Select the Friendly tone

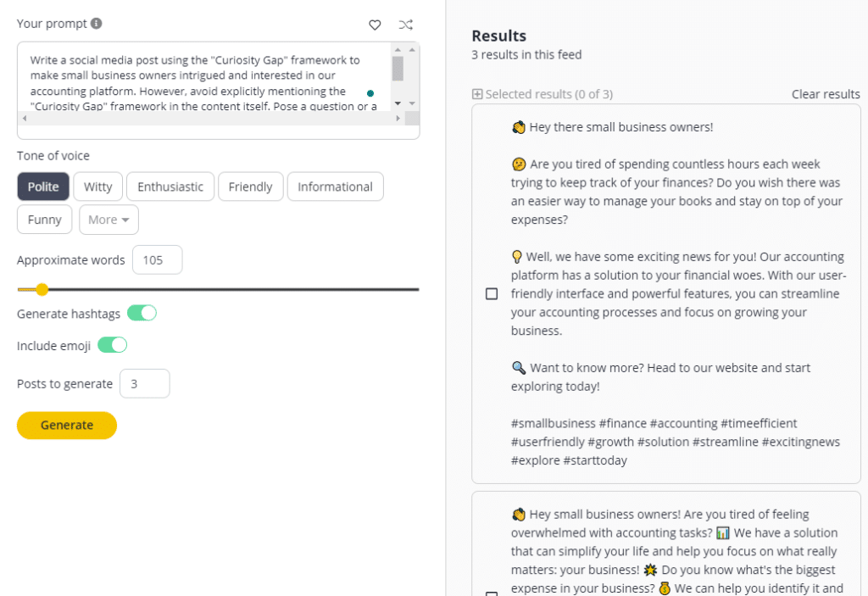click(250, 187)
